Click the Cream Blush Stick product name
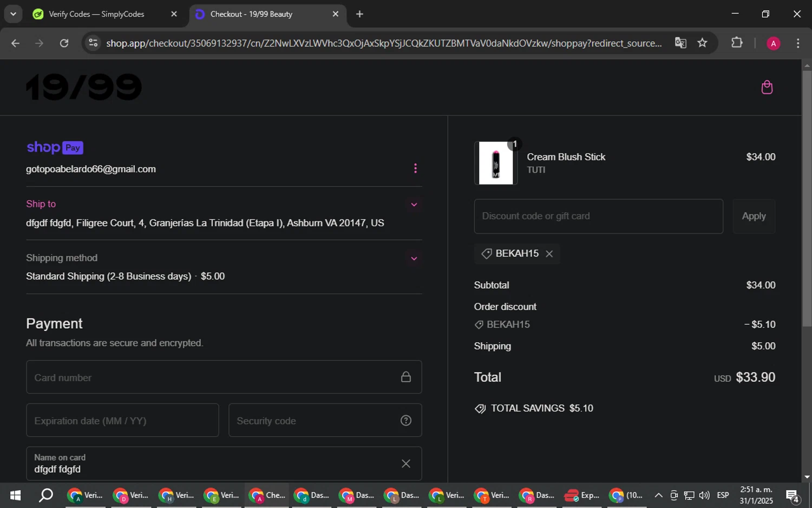 coord(566,157)
